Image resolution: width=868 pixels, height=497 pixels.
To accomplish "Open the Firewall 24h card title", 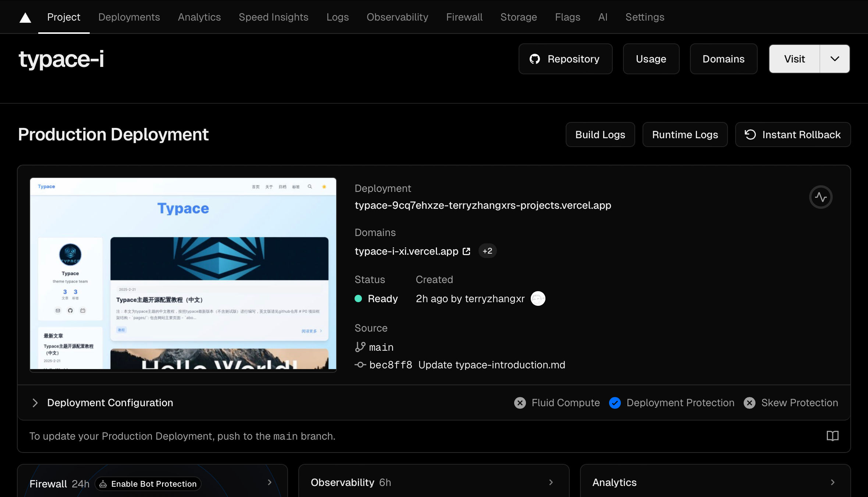I will [x=60, y=484].
